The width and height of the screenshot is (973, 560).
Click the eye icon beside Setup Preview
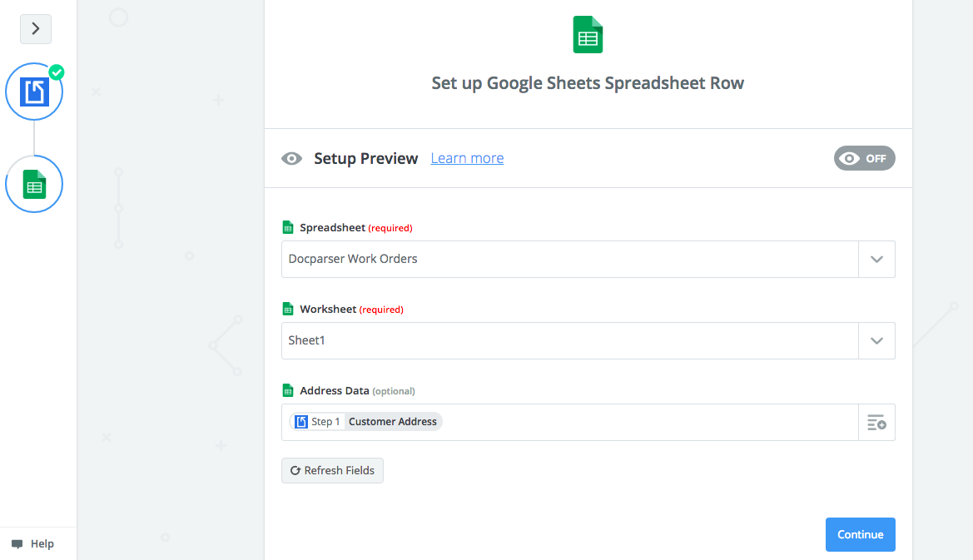click(x=291, y=159)
